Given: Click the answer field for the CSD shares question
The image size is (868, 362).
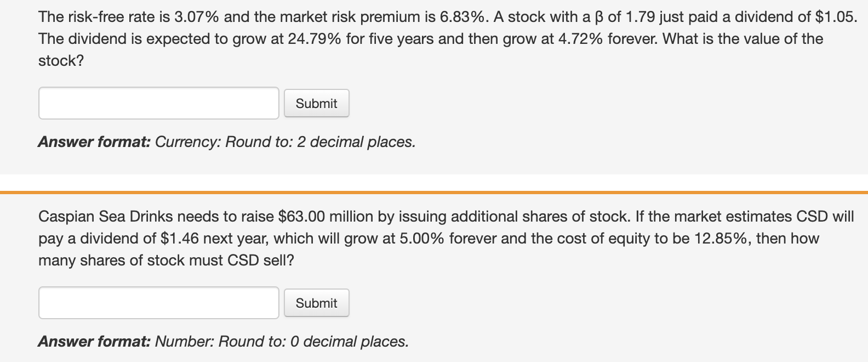Looking at the screenshot, I should pyautogui.click(x=159, y=303).
